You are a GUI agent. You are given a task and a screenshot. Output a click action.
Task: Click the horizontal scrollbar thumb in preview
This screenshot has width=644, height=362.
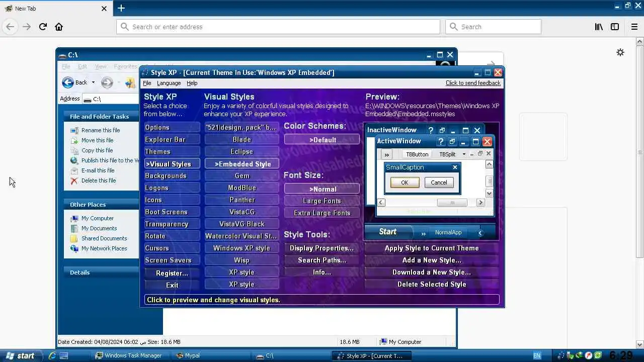tap(452, 203)
